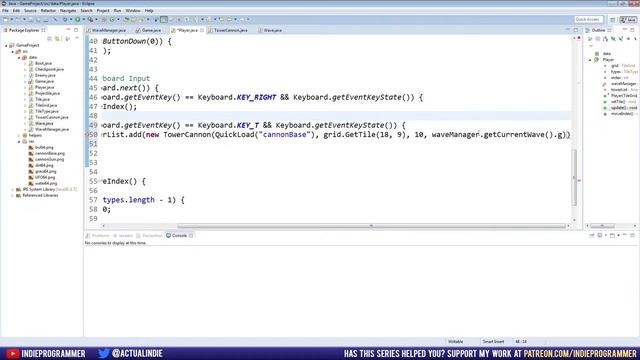Select UFO64.png in res folder
Screen dimensions: 640x360
point(45,178)
